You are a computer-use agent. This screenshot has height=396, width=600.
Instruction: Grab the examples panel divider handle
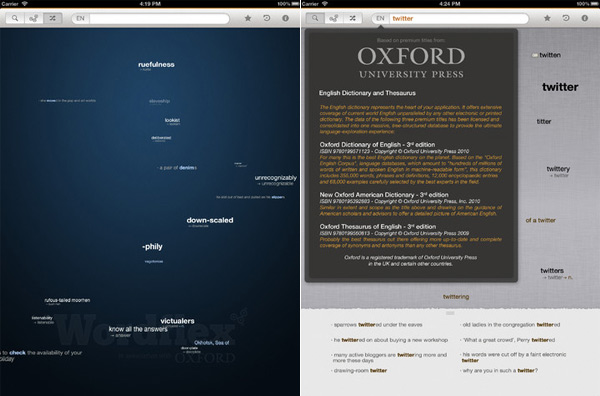pos(450,313)
